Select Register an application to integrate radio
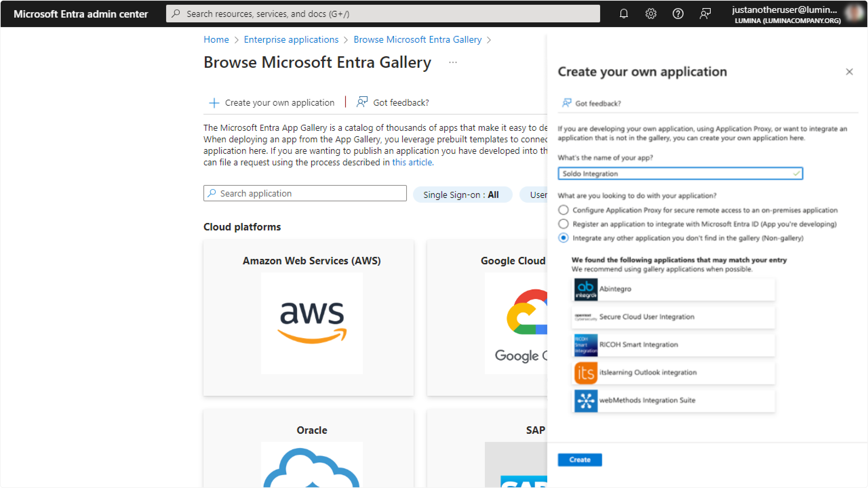This screenshot has height=488, width=868. tap(563, 224)
